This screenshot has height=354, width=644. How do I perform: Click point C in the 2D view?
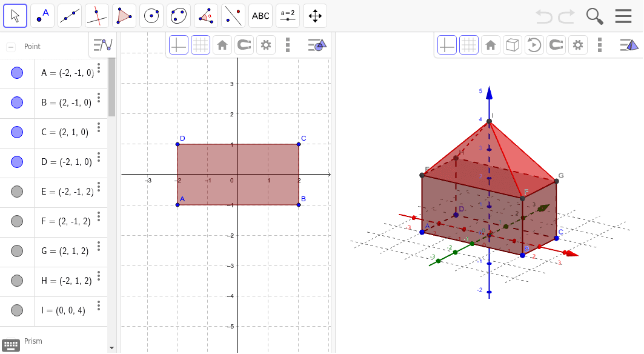tap(299, 144)
